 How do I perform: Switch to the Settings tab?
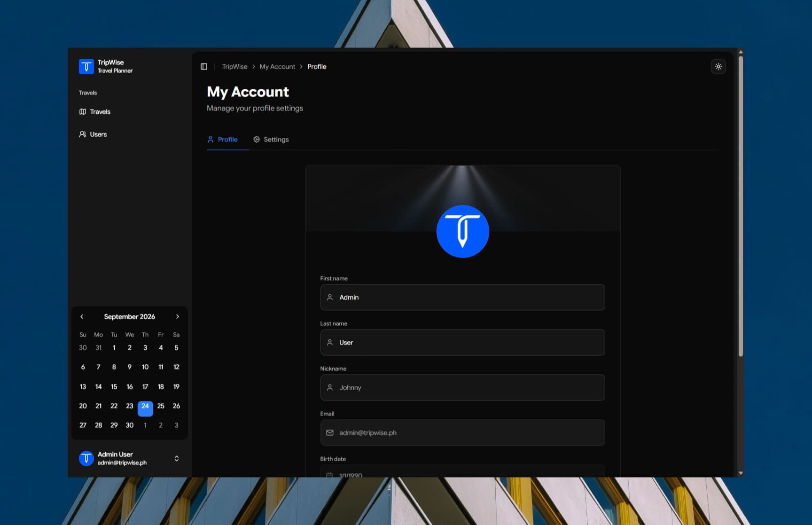coord(271,140)
